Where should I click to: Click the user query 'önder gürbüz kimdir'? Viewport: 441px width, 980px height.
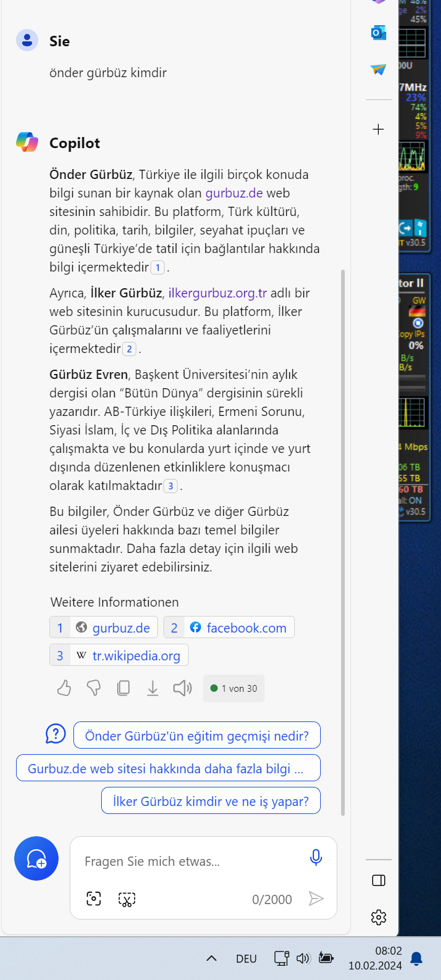[x=108, y=73]
